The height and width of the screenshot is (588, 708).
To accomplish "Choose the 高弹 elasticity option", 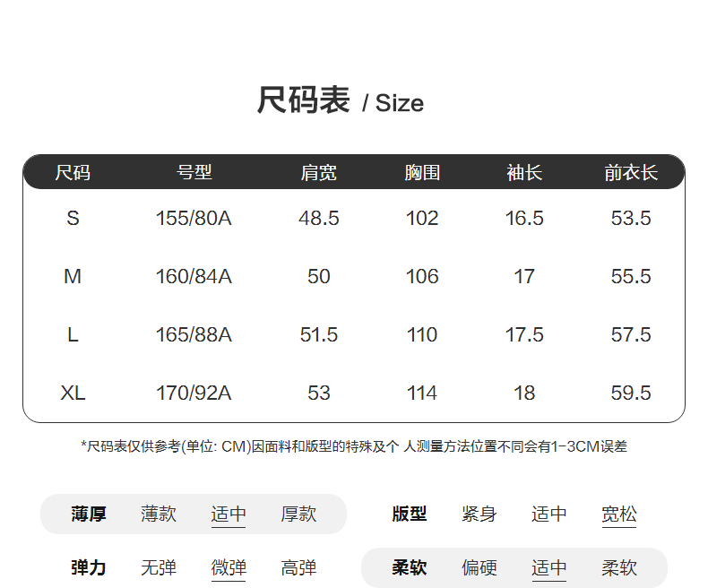I will coord(298,568).
